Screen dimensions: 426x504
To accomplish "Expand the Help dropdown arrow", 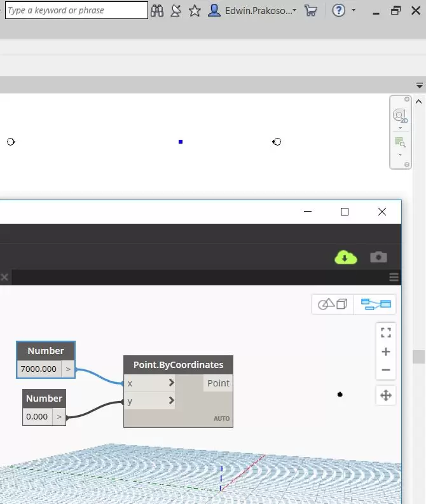I will pos(354,10).
